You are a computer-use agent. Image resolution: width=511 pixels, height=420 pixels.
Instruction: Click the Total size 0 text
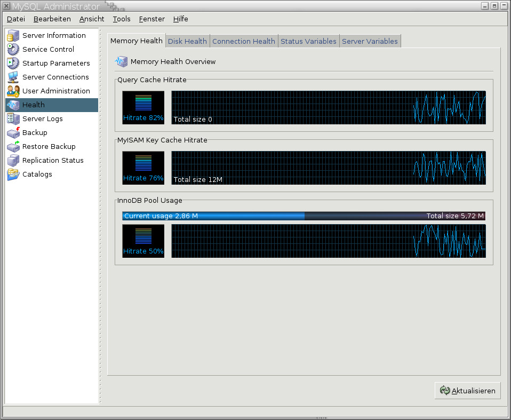193,120
